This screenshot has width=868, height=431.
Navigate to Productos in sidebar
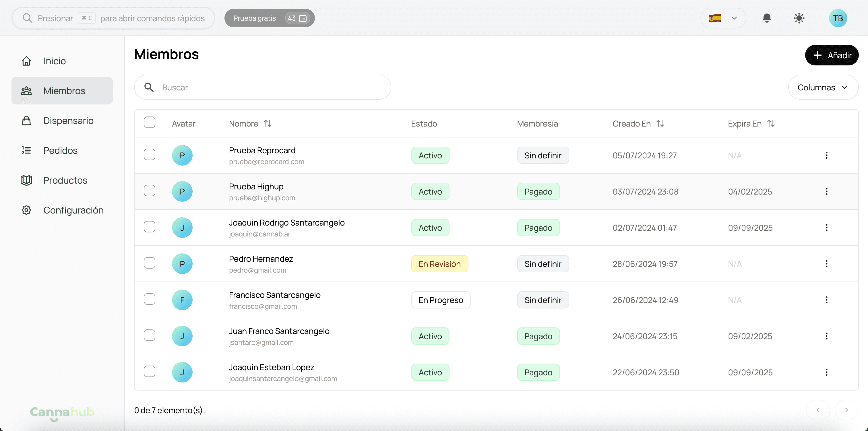point(65,180)
